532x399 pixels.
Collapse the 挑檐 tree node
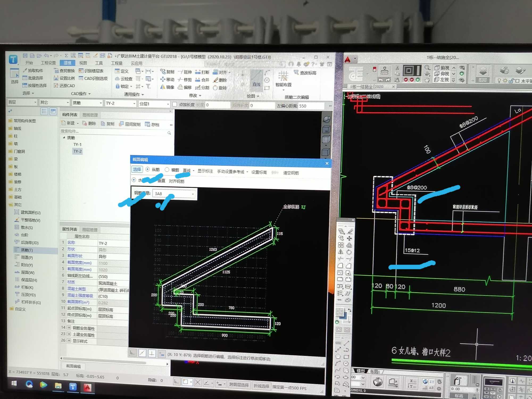coord(64,138)
